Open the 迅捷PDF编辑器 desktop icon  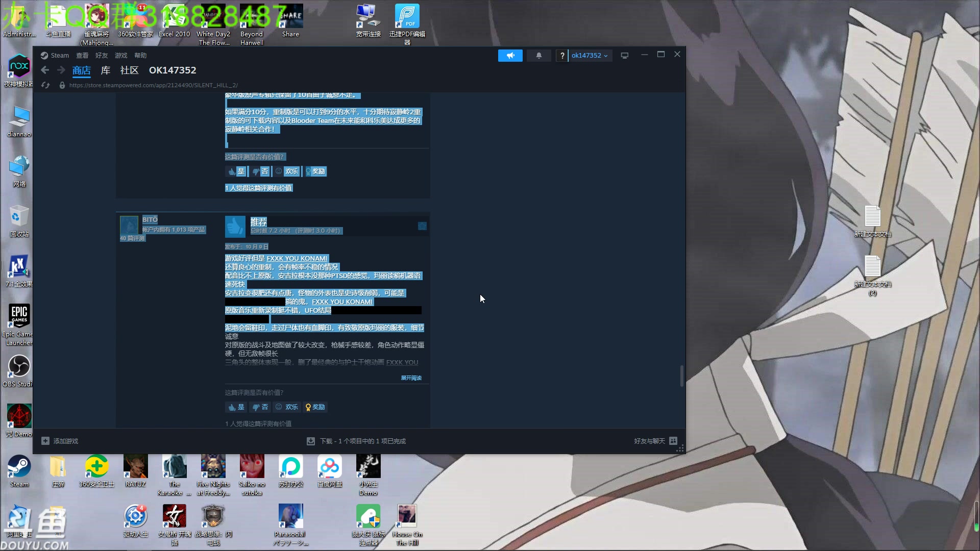pos(407,25)
